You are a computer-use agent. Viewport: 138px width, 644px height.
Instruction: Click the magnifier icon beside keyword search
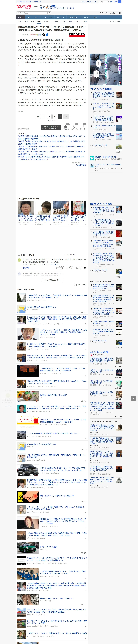(x=49, y=13)
